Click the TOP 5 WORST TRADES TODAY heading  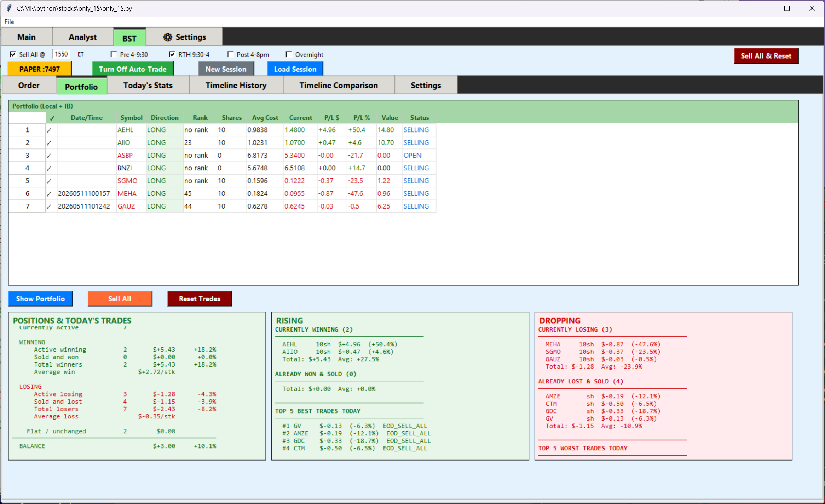tap(583, 448)
